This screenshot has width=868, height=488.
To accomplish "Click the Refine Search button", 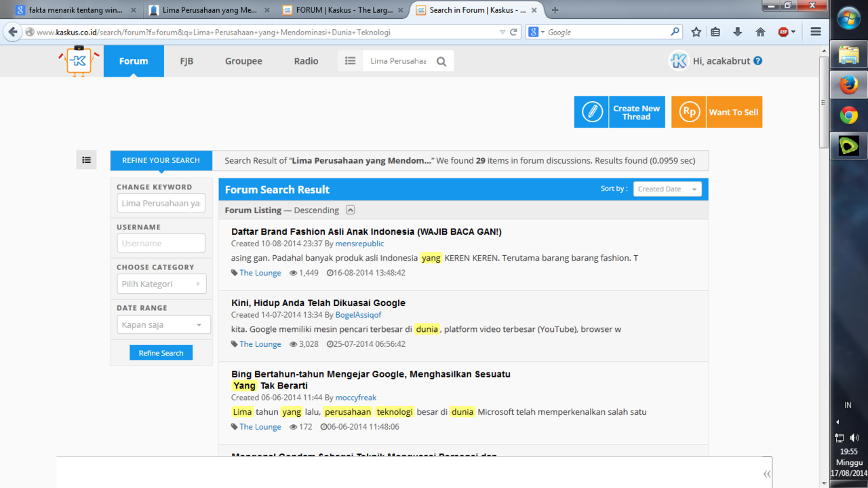I will tap(161, 353).
